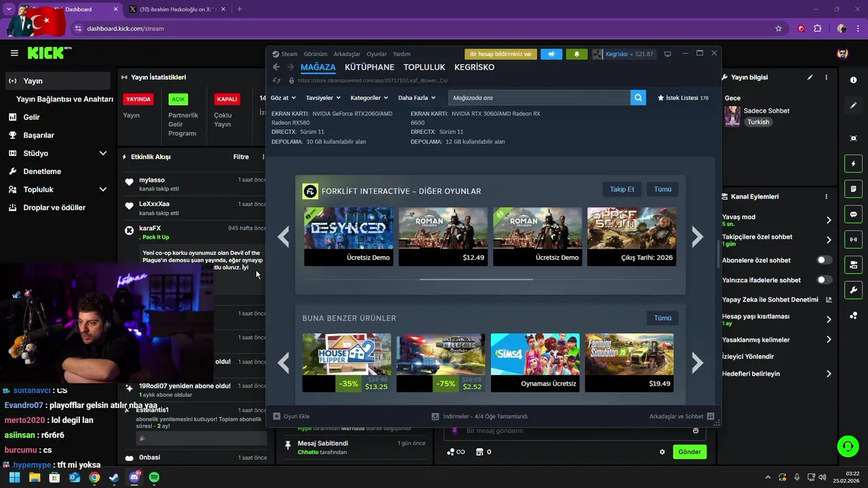Click Oyun Ekle in Steam footer

pos(292,416)
